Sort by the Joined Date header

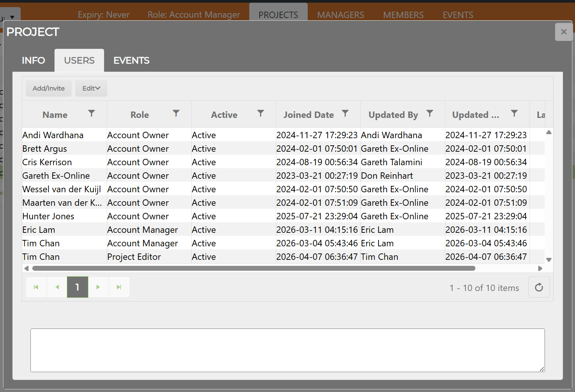click(309, 115)
